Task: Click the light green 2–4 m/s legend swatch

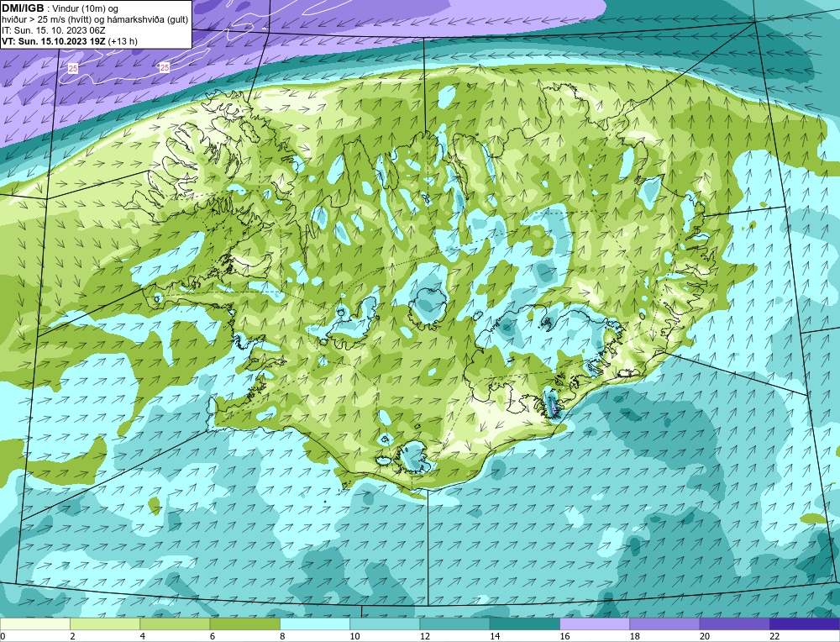Action: [105, 624]
